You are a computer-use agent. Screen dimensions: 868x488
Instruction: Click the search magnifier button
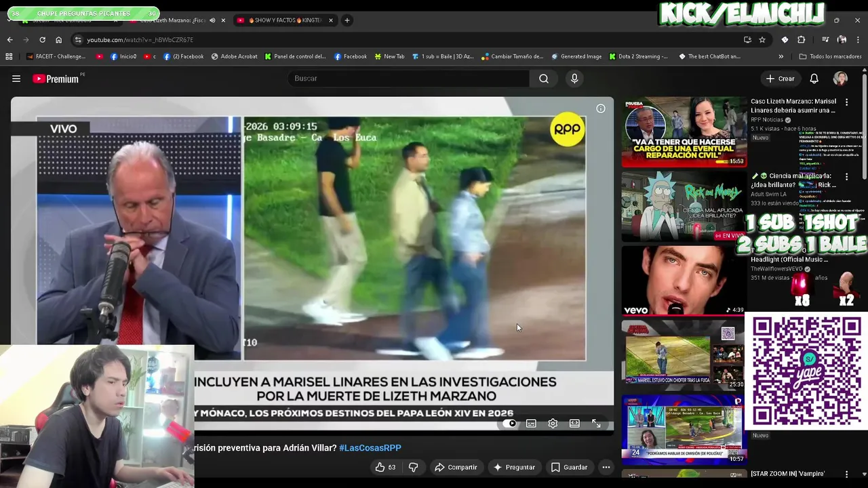544,79
